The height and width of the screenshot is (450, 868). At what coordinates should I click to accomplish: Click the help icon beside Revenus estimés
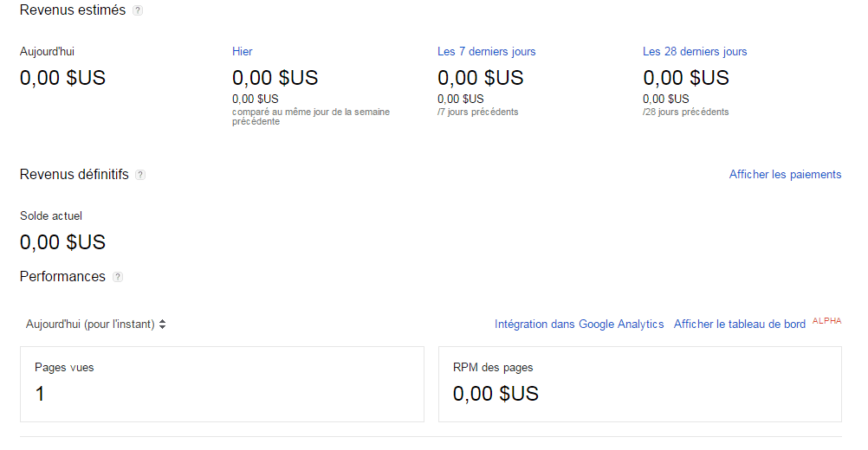(138, 10)
